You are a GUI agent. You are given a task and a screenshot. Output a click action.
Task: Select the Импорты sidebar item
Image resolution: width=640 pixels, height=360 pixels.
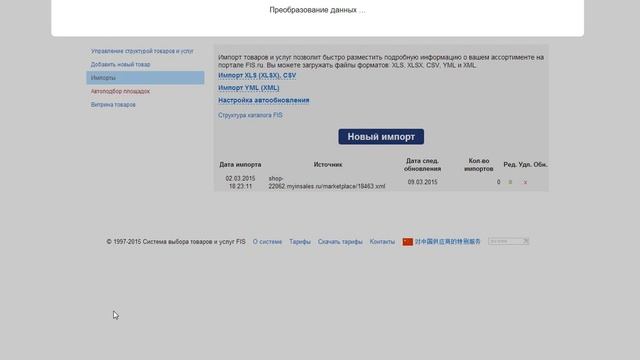pyautogui.click(x=145, y=78)
